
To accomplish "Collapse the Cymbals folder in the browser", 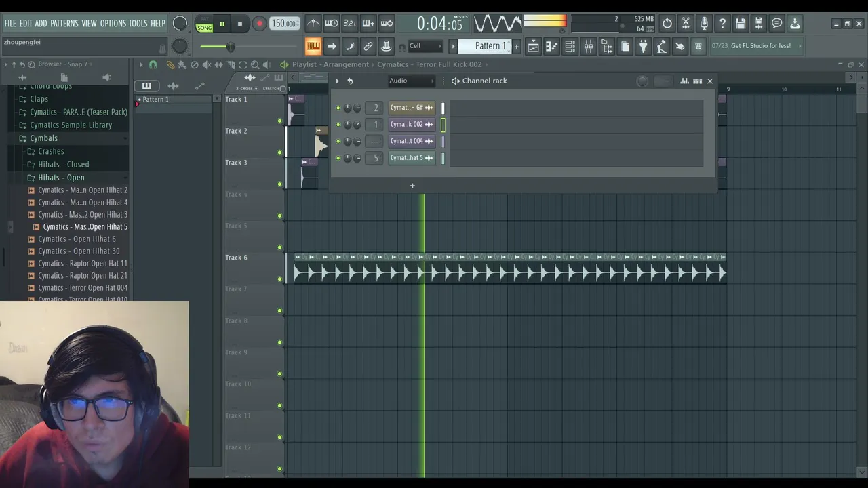I will (43, 138).
